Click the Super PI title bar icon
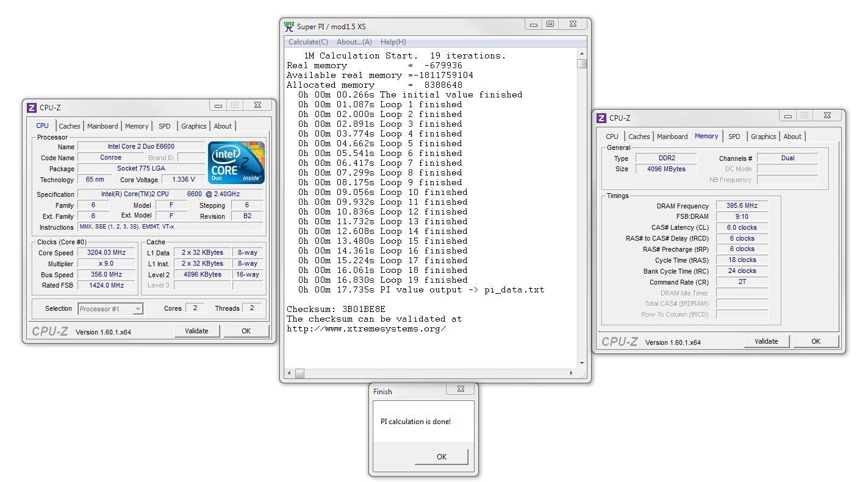Screen dimensions: 868x482 [289, 26]
